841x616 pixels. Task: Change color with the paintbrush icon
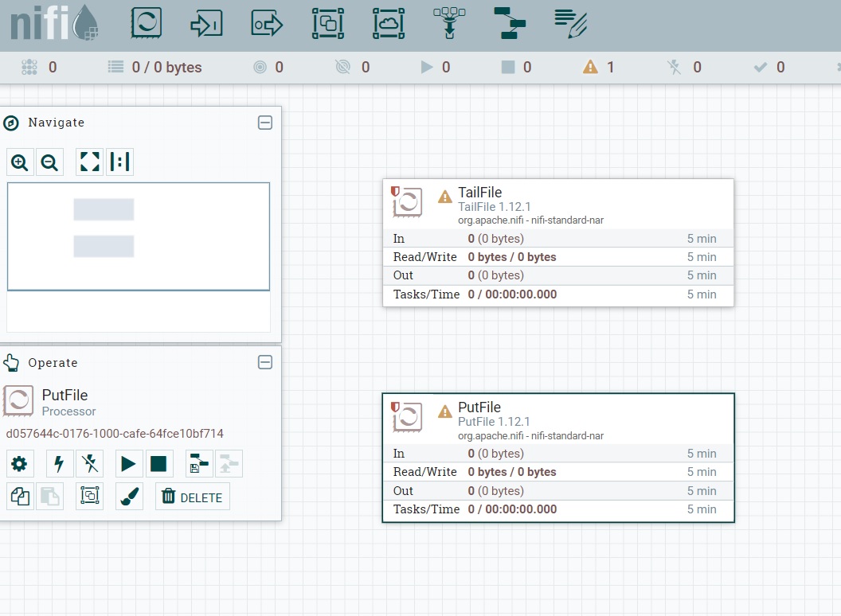[x=129, y=496]
